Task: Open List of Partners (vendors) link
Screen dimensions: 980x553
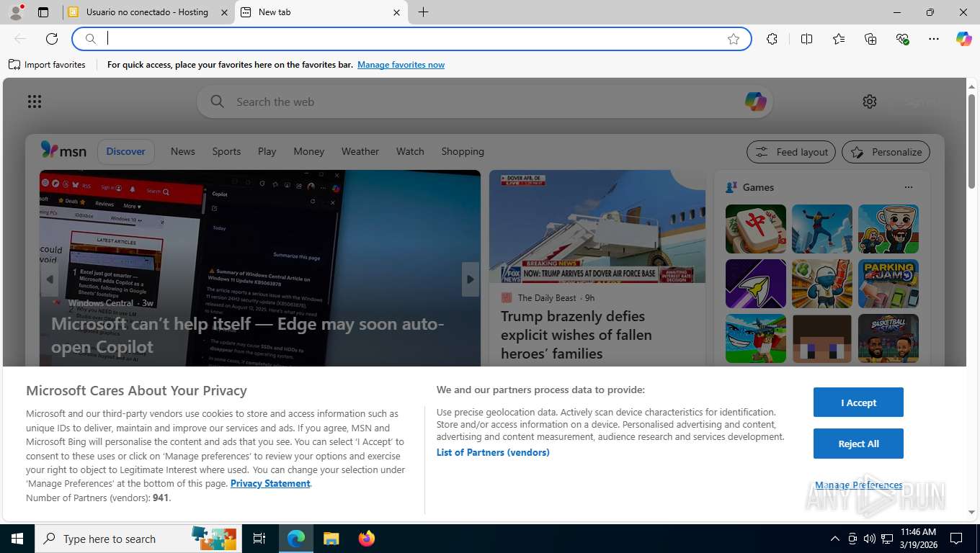Action: (x=493, y=452)
